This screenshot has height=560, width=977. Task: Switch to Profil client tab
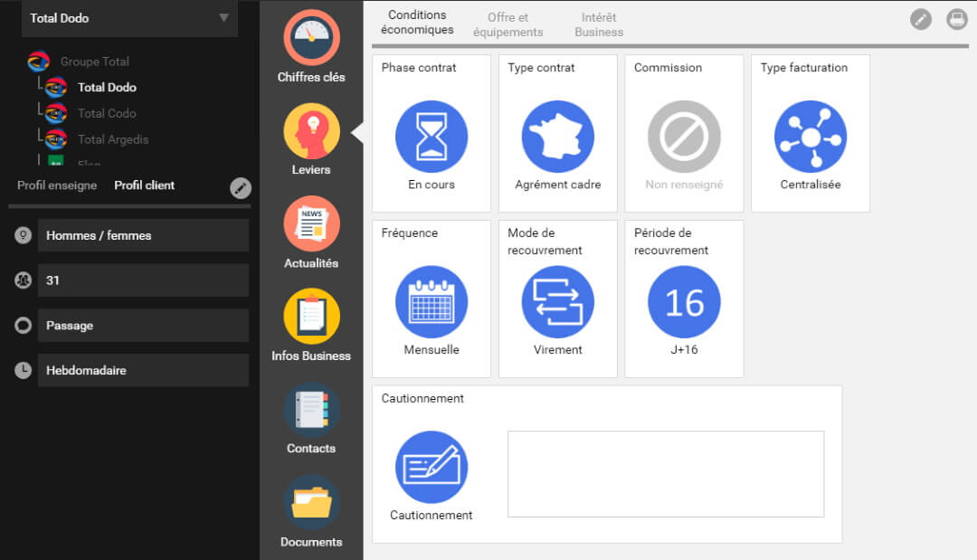(x=145, y=185)
